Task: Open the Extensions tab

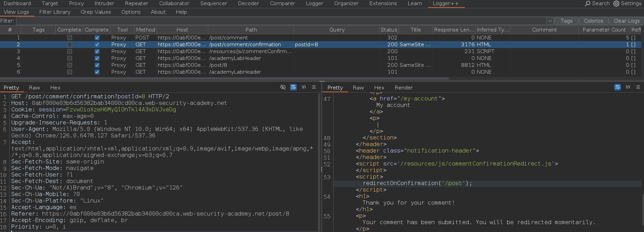Action: pos(383,3)
